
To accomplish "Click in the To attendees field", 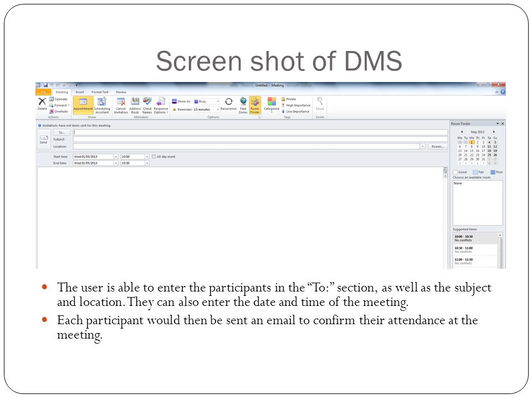I will (x=260, y=132).
